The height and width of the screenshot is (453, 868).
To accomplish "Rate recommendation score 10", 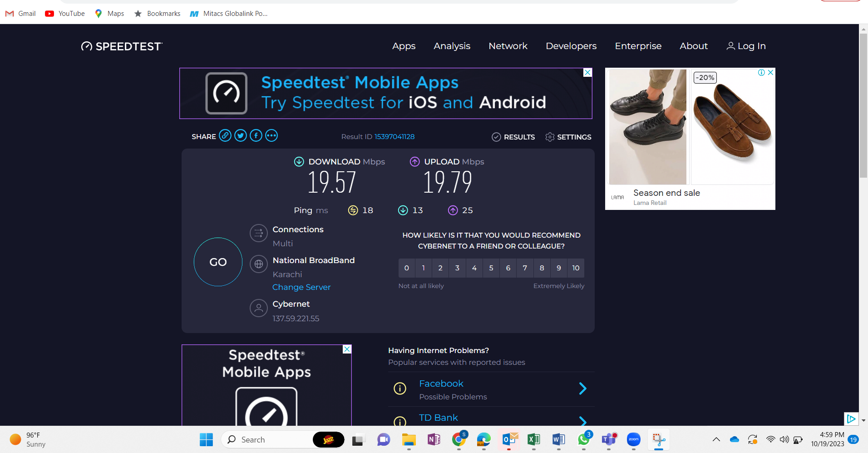I will (x=576, y=268).
